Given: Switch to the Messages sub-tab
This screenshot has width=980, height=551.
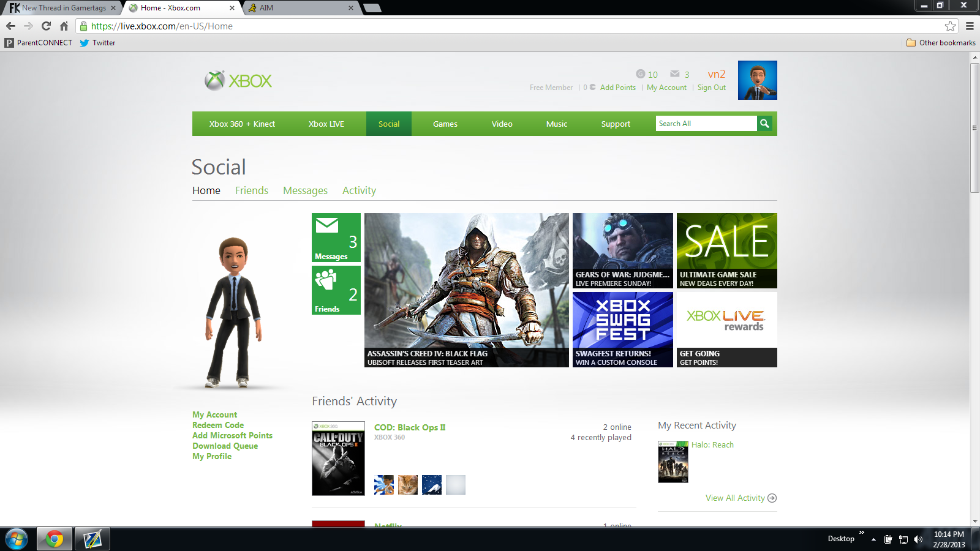Looking at the screenshot, I should click(x=305, y=190).
